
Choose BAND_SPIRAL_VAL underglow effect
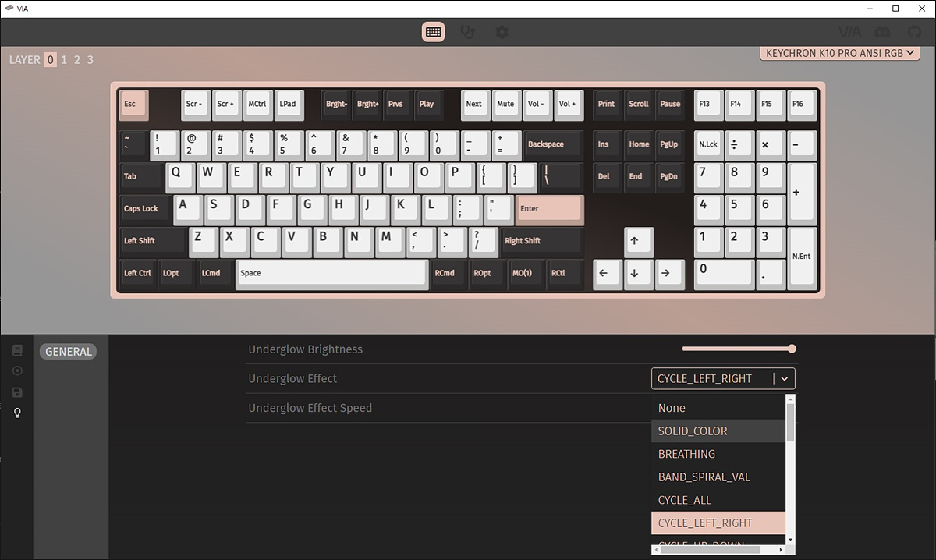click(x=718, y=477)
